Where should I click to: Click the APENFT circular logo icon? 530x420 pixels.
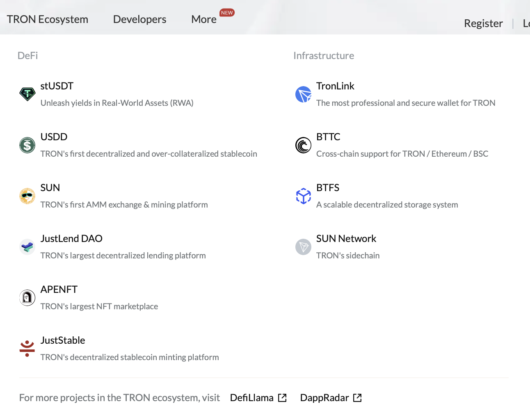(27, 298)
